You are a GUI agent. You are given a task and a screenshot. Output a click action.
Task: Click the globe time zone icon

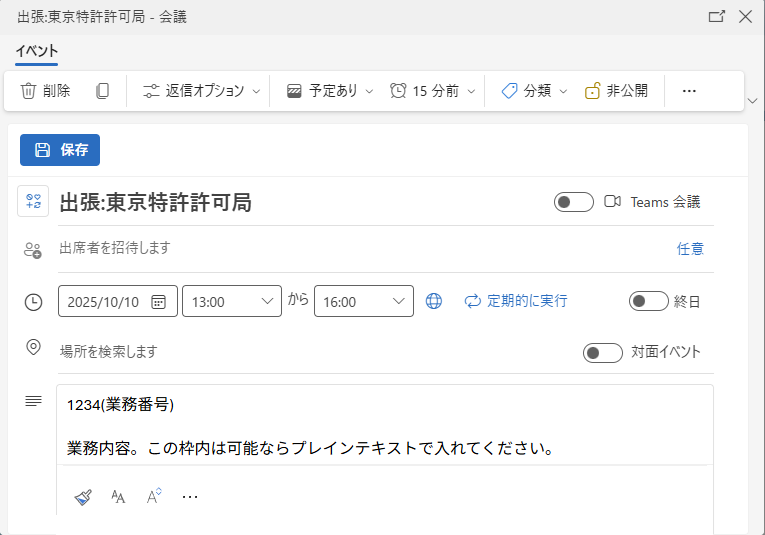(x=434, y=301)
